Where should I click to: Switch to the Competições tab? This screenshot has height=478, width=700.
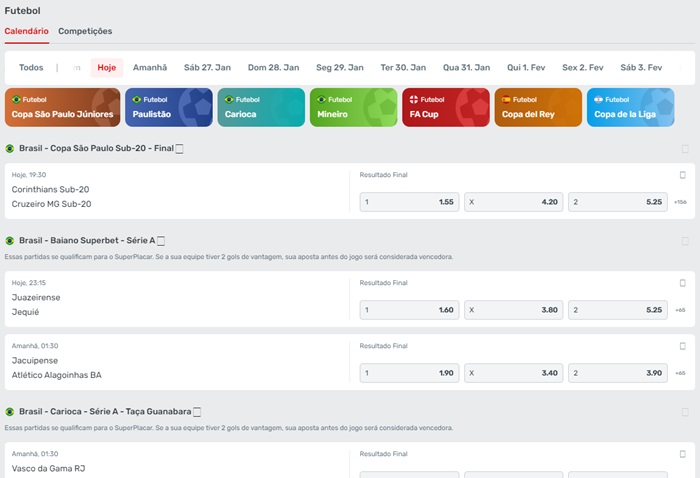85,31
